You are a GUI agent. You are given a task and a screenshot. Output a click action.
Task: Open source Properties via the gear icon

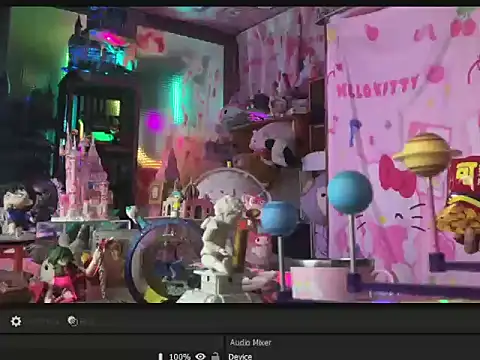(16, 321)
